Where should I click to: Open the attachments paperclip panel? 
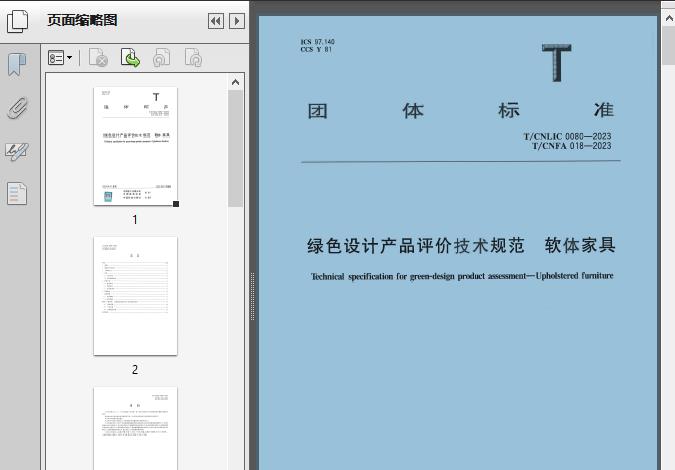pos(17,108)
